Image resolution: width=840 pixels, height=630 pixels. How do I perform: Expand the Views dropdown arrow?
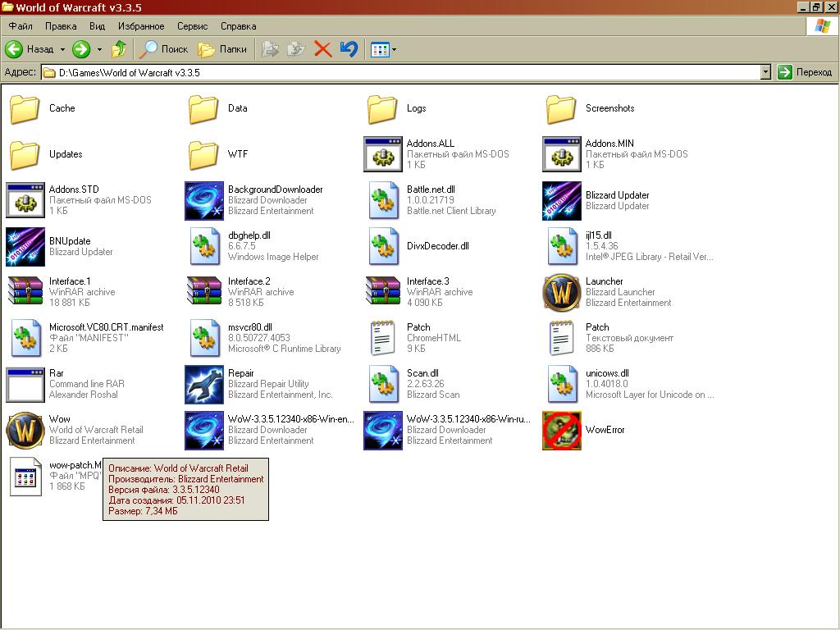[x=395, y=50]
